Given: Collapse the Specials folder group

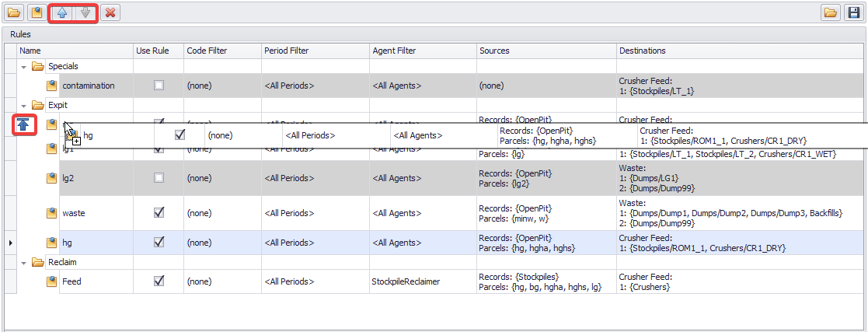Looking at the screenshot, I should point(24,67).
